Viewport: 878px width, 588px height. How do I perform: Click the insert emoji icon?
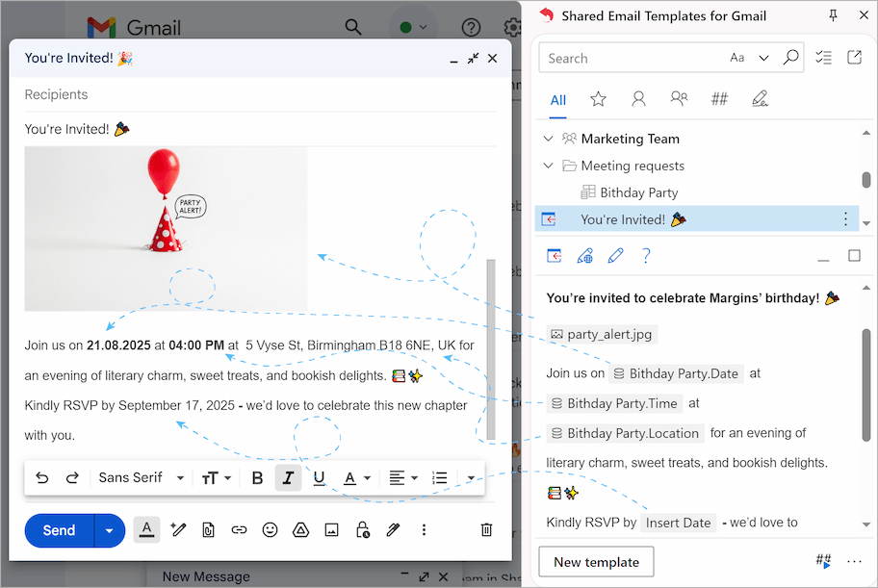pyautogui.click(x=270, y=529)
